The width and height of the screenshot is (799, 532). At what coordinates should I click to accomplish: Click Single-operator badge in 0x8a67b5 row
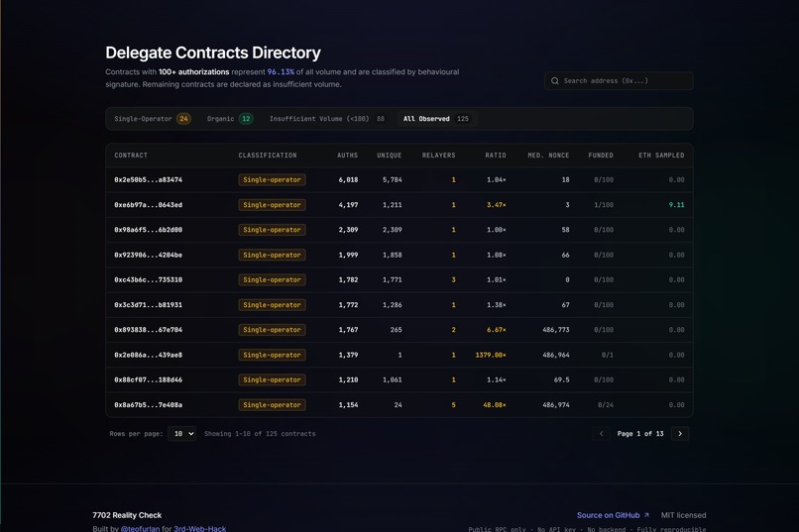tap(272, 405)
